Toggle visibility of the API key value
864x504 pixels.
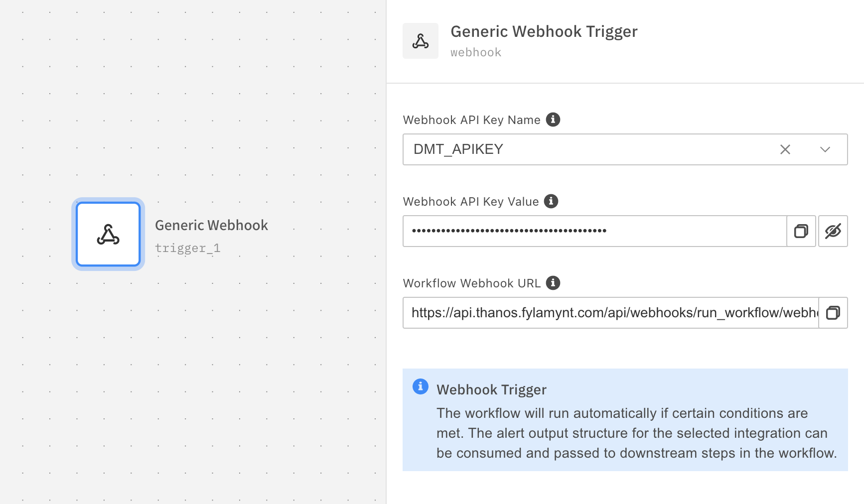(833, 231)
